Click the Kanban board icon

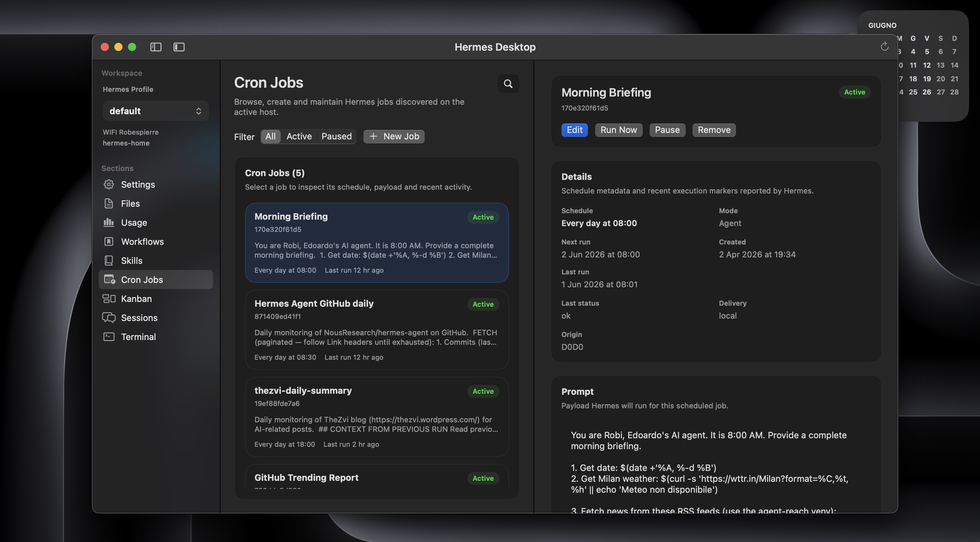coord(109,299)
